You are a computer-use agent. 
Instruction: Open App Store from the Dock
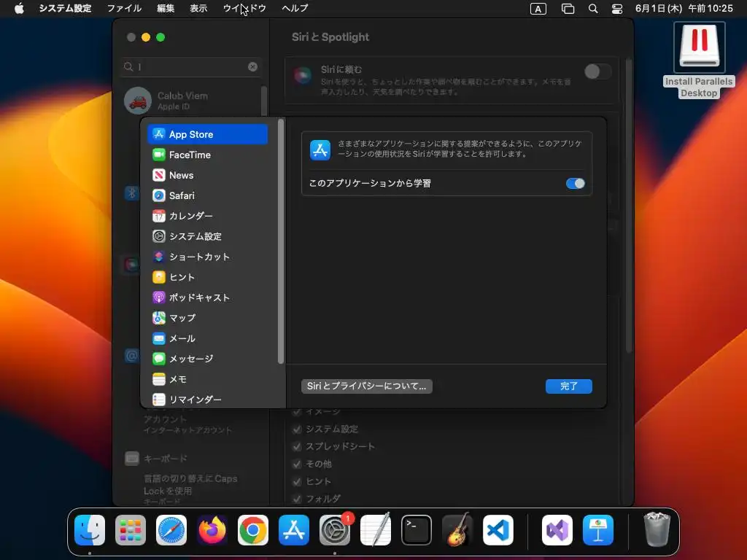pyautogui.click(x=294, y=530)
